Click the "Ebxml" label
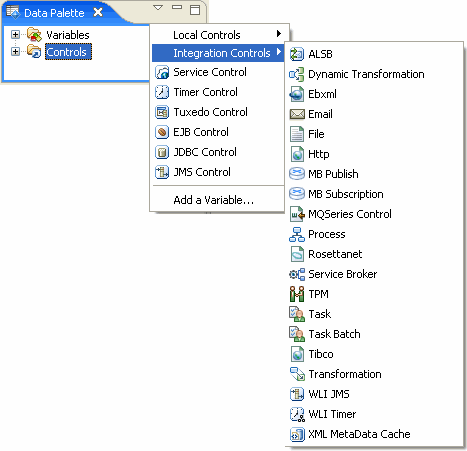Viewport: 467px width, 451px height. tap(322, 94)
